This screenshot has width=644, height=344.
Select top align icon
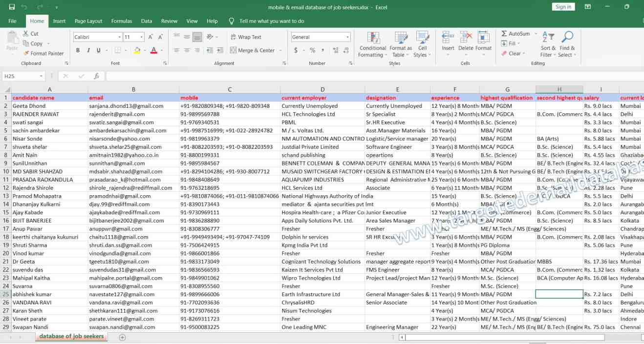pyautogui.click(x=176, y=37)
